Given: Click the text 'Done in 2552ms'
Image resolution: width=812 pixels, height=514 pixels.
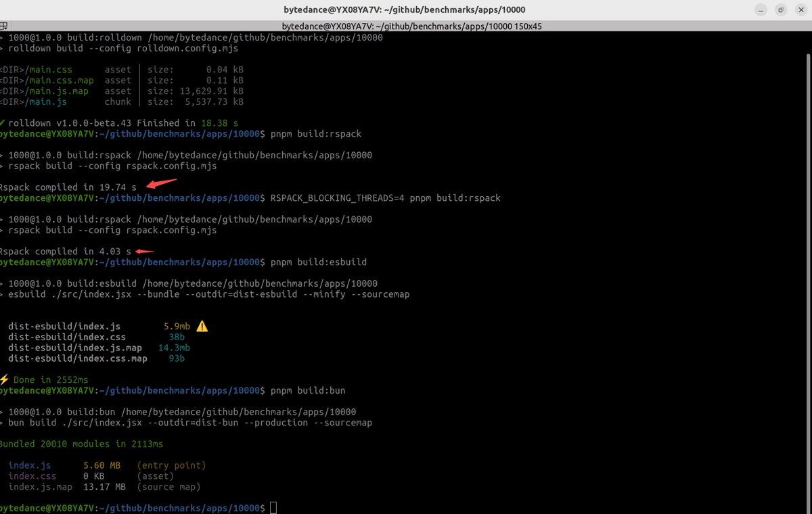Looking at the screenshot, I should [x=51, y=379].
